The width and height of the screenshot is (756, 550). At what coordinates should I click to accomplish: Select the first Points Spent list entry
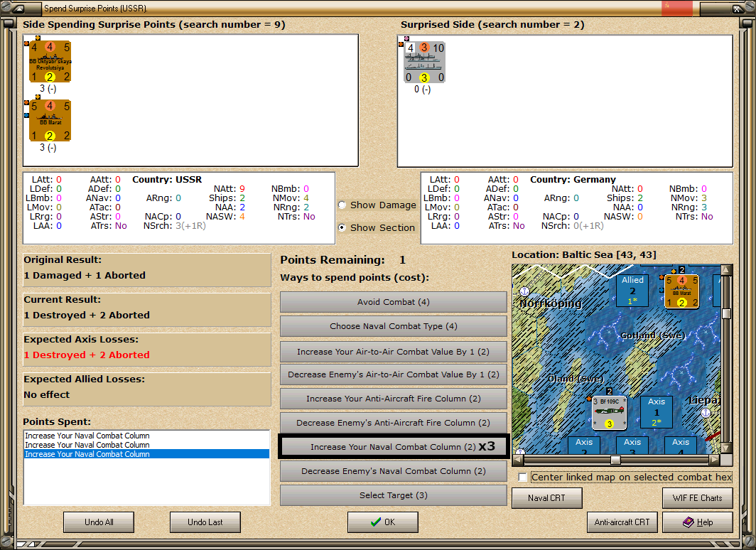[x=146, y=436]
